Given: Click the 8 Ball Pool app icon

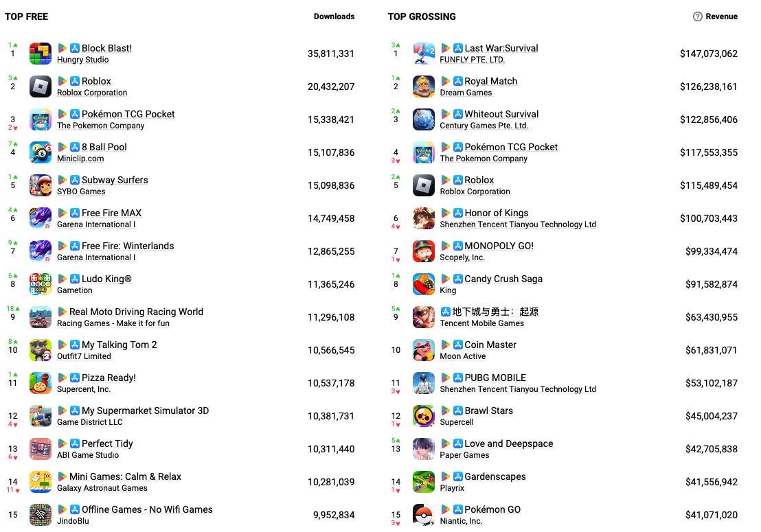Looking at the screenshot, I should (x=41, y=152).
